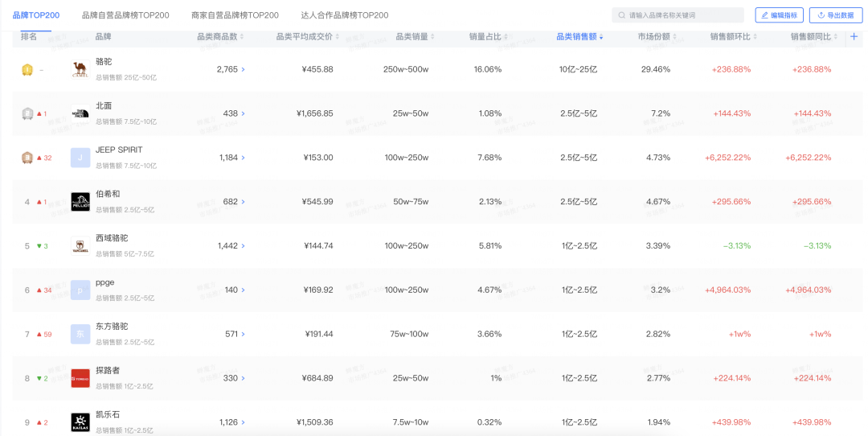Click rank change up 59 for 东方骆驼
This screenshot has width=868, height=436.
click(44, 335)
